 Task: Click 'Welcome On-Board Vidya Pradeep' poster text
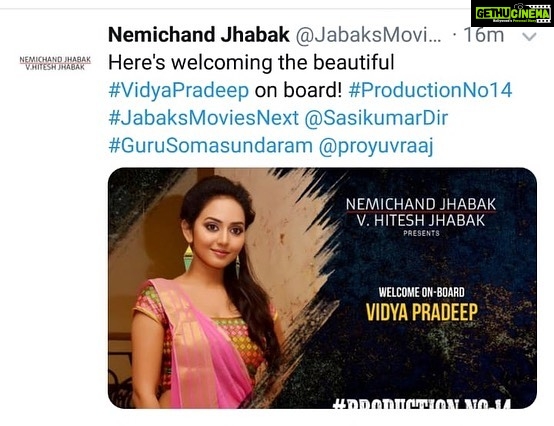tap(422, 304)
